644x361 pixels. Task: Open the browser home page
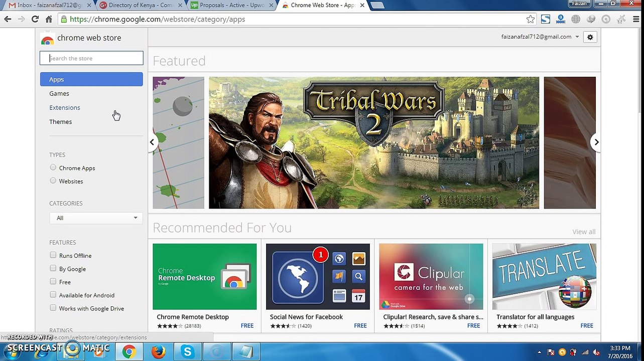pyautogui.click(x=49, y=19)
